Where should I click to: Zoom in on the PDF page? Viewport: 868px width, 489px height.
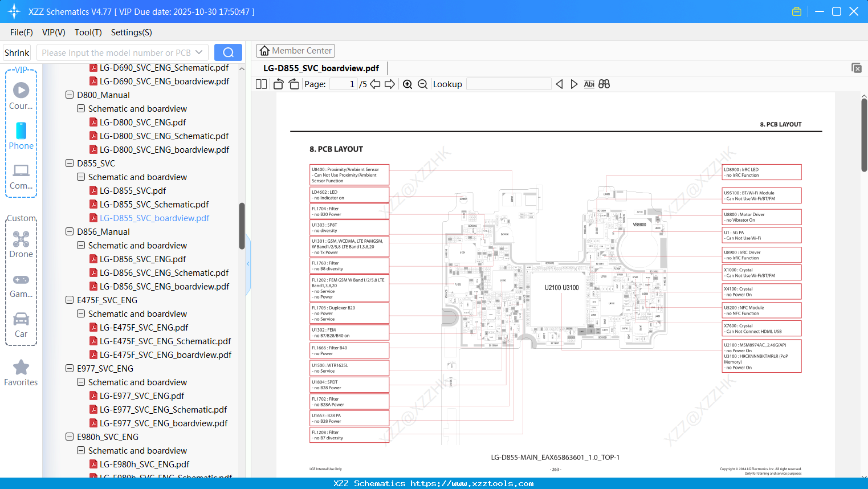pos(407,84)
